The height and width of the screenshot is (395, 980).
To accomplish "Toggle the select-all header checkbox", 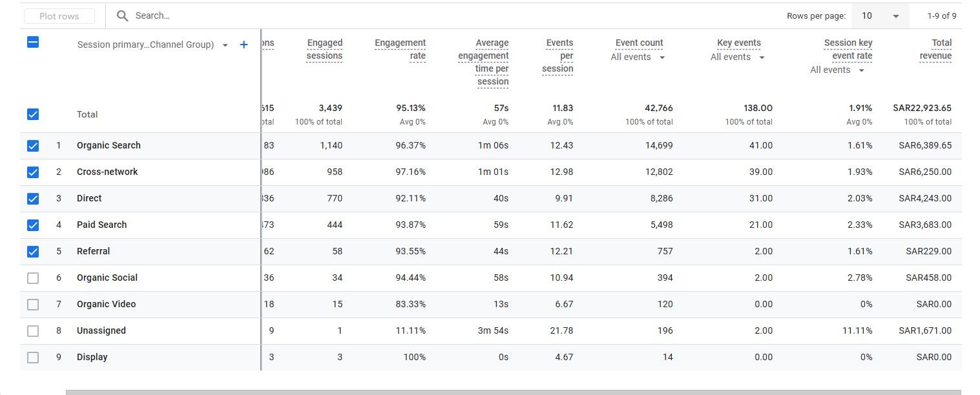I will coord(33,43).
